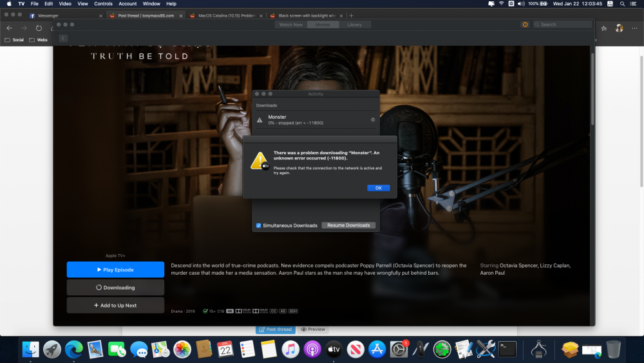Open Terminal from the dock

coord(507,349)
